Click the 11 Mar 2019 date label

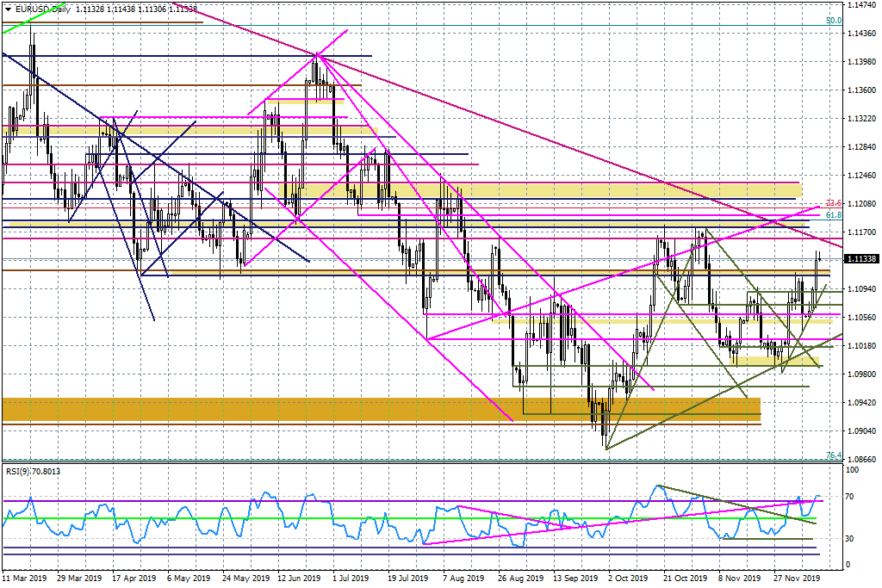[24, 578]
